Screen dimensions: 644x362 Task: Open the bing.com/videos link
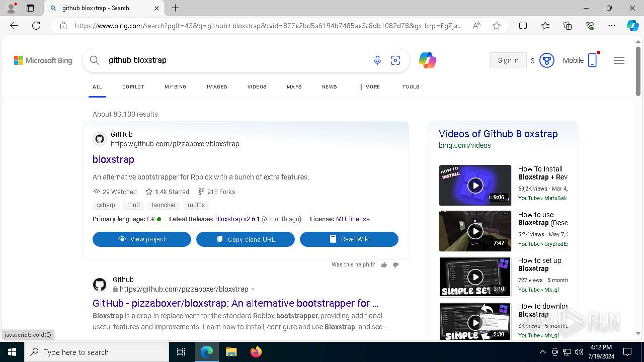[465, 145]
